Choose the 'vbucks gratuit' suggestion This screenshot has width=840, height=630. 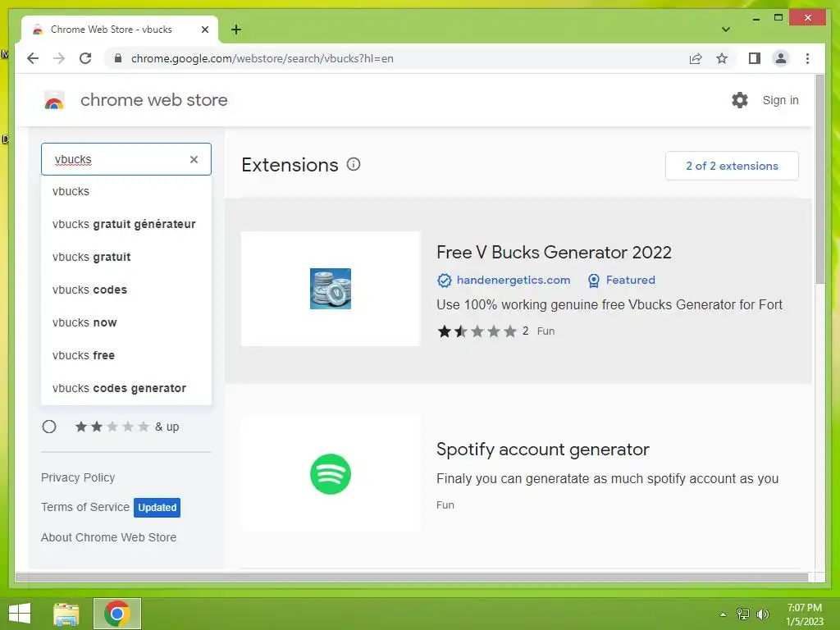tap(126, 257)
